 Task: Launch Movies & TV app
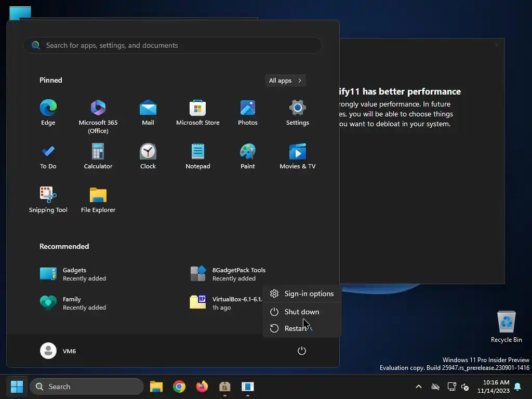click(x=298, y=156)
